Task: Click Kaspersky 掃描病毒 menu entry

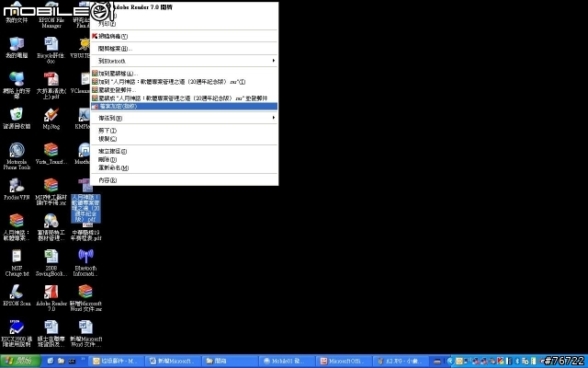Action: 184,37
